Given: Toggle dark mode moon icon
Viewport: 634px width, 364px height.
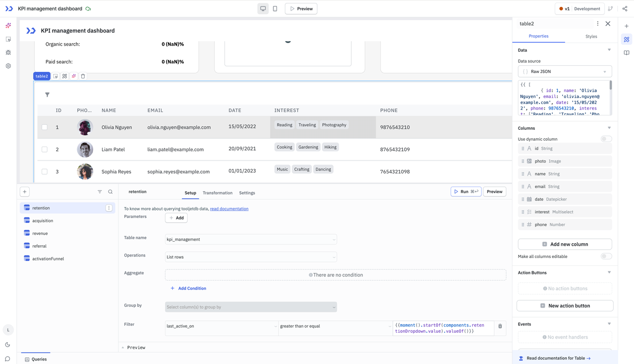Looking at the screenshot, I should 8,345.
